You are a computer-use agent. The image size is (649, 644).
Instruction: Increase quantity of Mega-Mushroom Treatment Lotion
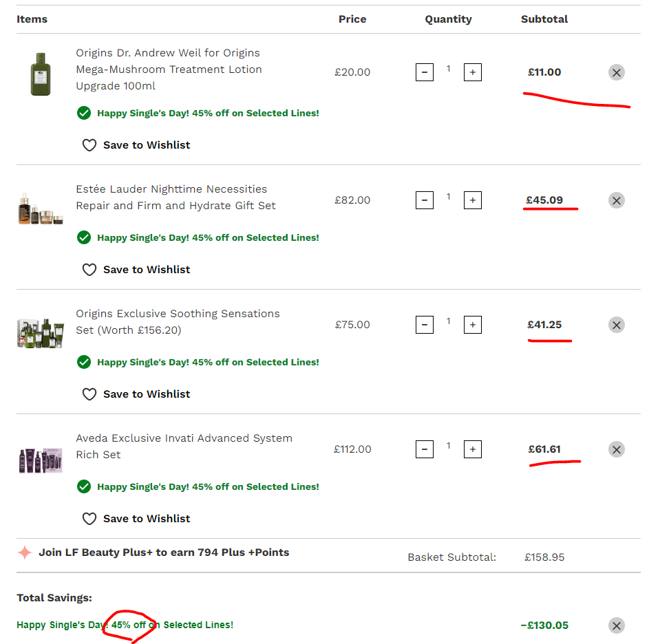click(472, 72)
